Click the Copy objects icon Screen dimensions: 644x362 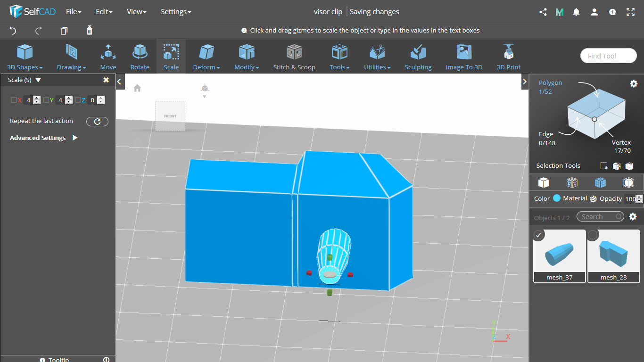tap(64, 31)
